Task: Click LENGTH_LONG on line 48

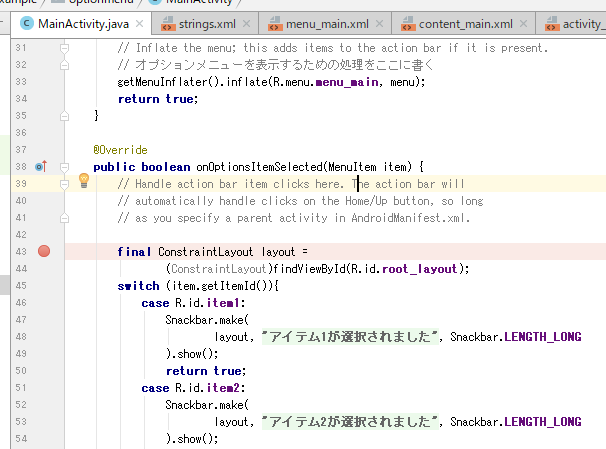Action: tap(543, 337)
